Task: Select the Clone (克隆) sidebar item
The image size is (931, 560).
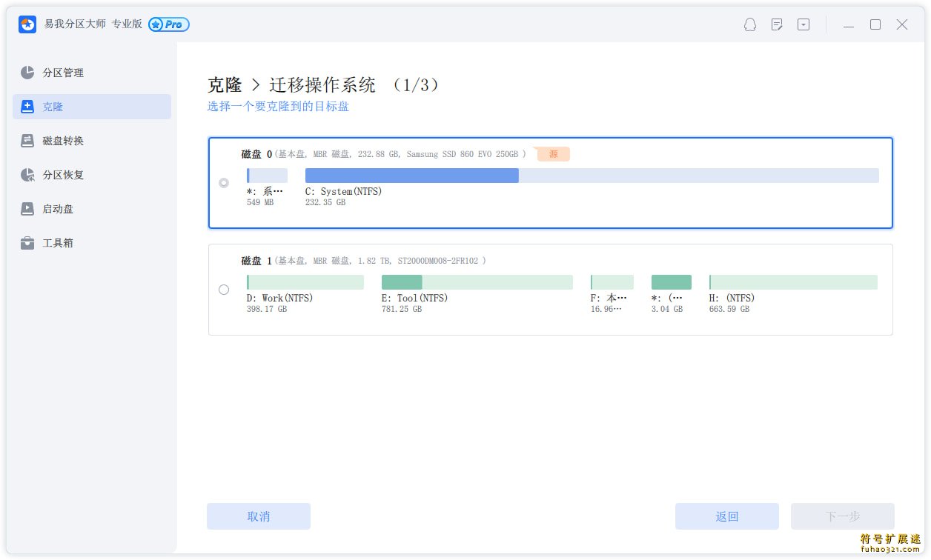Action: [x=92, y=107]
